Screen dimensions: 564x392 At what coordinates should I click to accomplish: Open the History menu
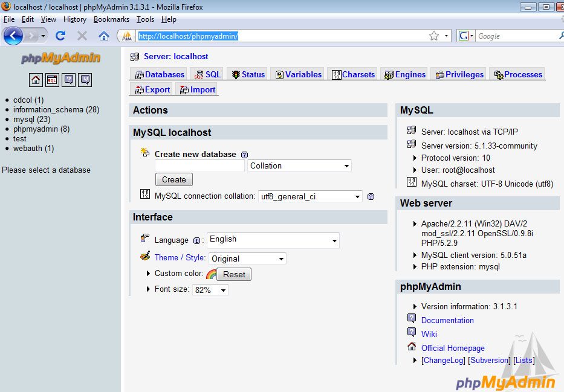(75, 19)
